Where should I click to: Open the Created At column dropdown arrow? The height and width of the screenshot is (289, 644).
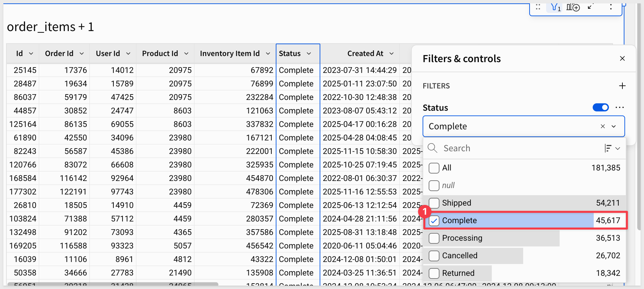[x=392, y=54]
